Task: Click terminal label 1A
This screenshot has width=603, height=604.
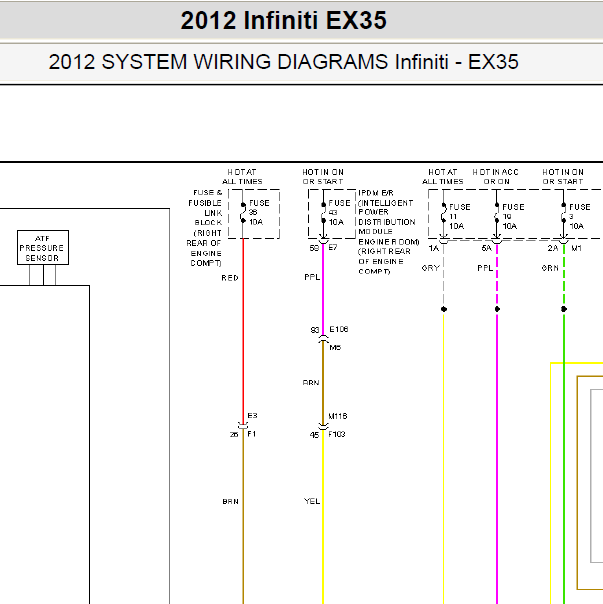Action: (x=434, y=248)
